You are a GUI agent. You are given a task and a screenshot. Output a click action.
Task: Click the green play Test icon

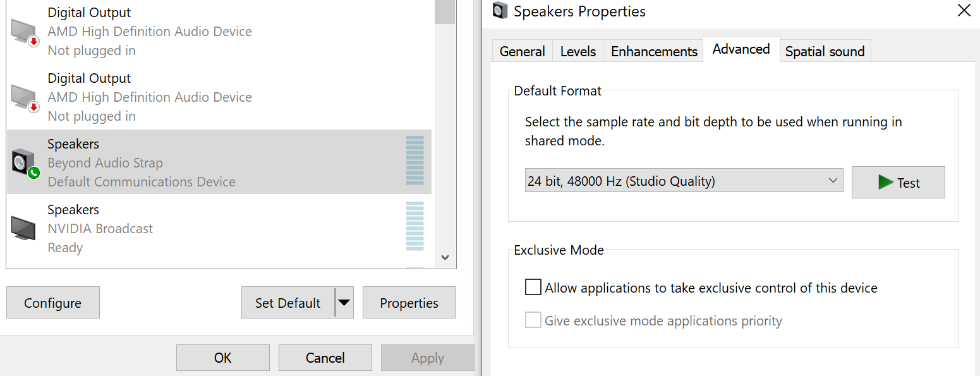point(885,183)
